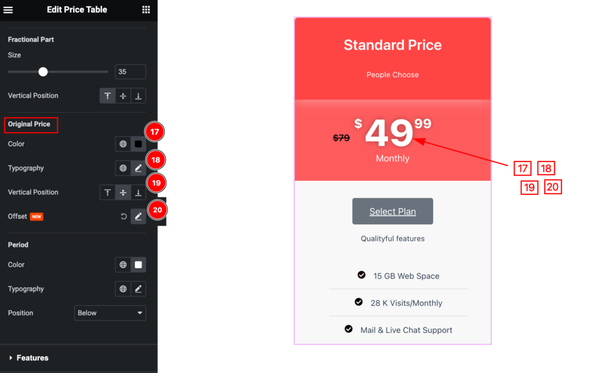600x373 pixels.
Task: Click the globe icon for Original Price Color
Action: [x=123, y=144]
